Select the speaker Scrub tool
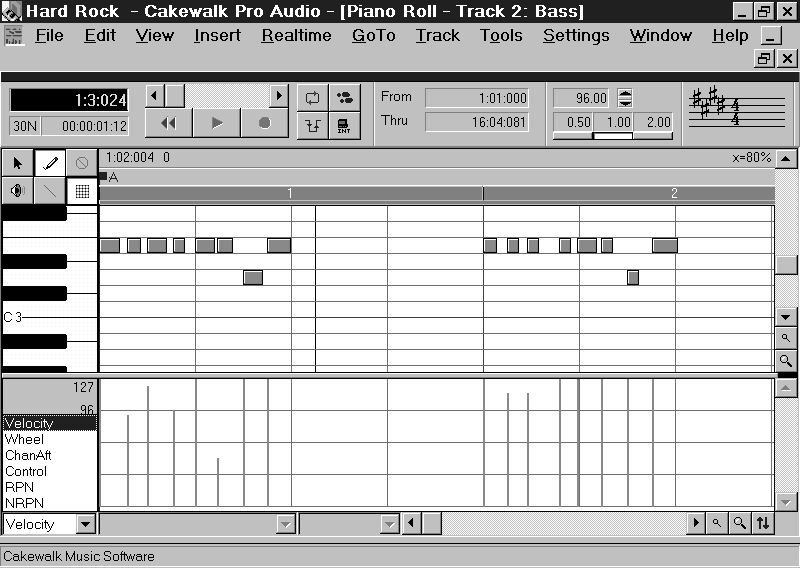Screen dimensions: 800x568 18,191
